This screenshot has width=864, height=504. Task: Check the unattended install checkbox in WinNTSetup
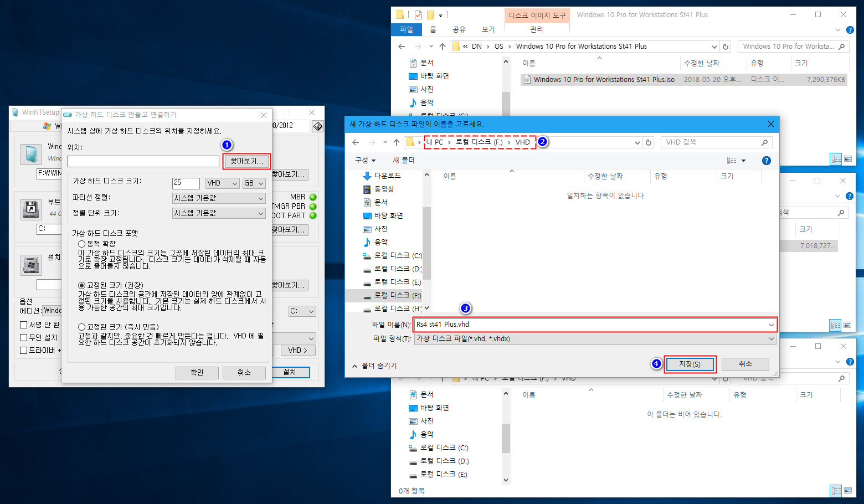coord(24,338)
